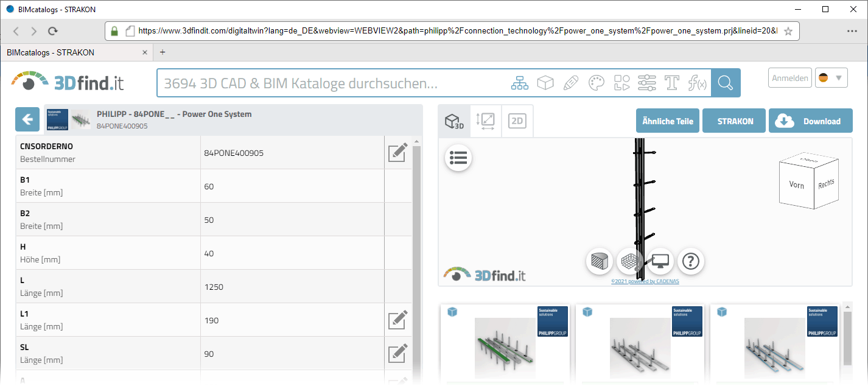Click the PHILIPP GROUP header thumbnail
Viewport: 868px width, 386px height.
(x=58, y=119)
